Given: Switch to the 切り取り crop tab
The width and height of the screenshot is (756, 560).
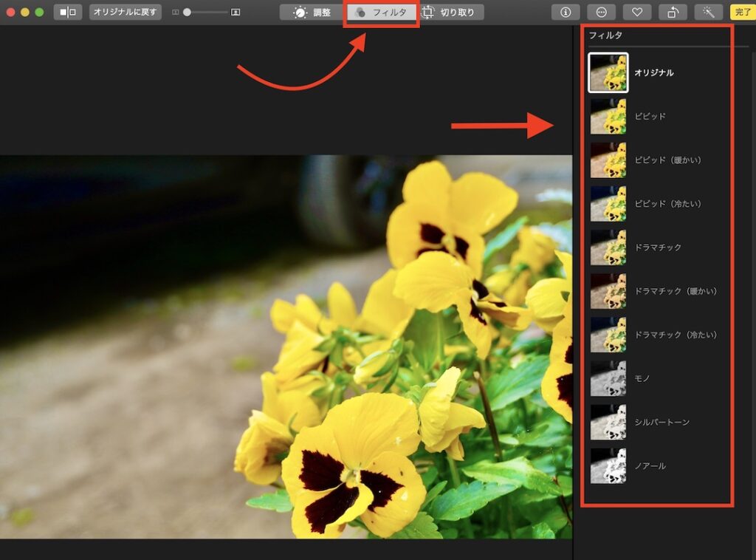Looking at the screenshot, I should 449,11.
